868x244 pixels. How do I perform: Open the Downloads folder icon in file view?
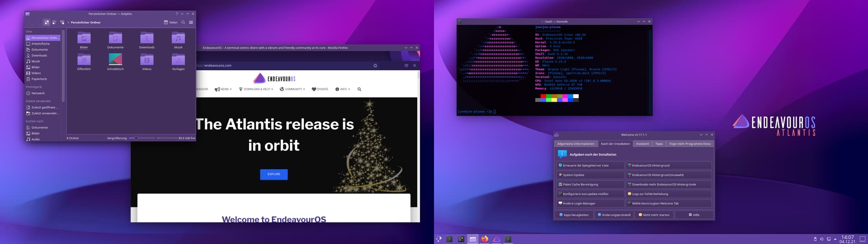(x=147, y=40)
